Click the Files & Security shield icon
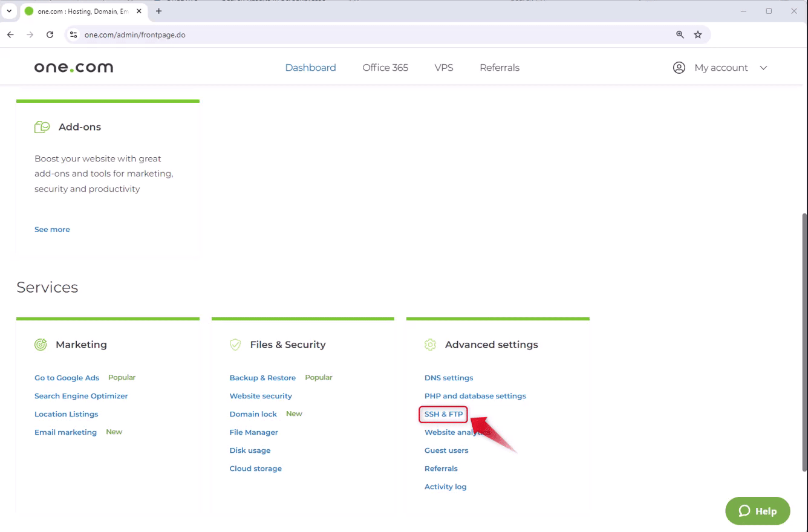 235,344
